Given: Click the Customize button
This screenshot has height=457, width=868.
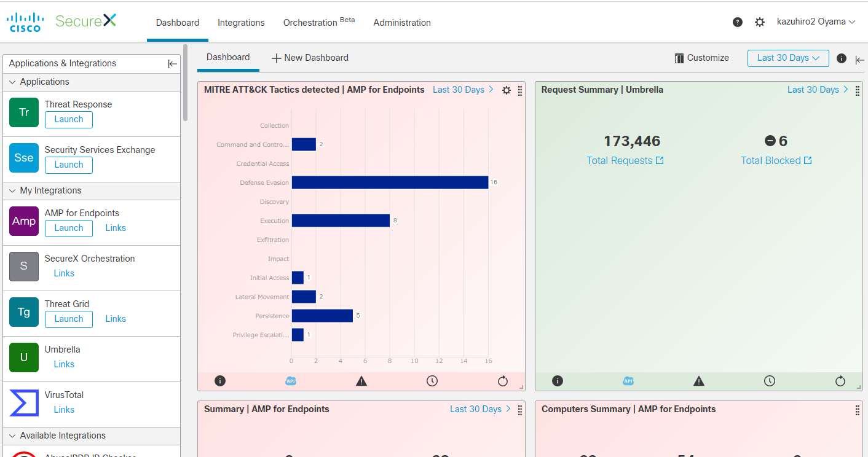Looking at the screenshot, I should (x=701, y=58).
